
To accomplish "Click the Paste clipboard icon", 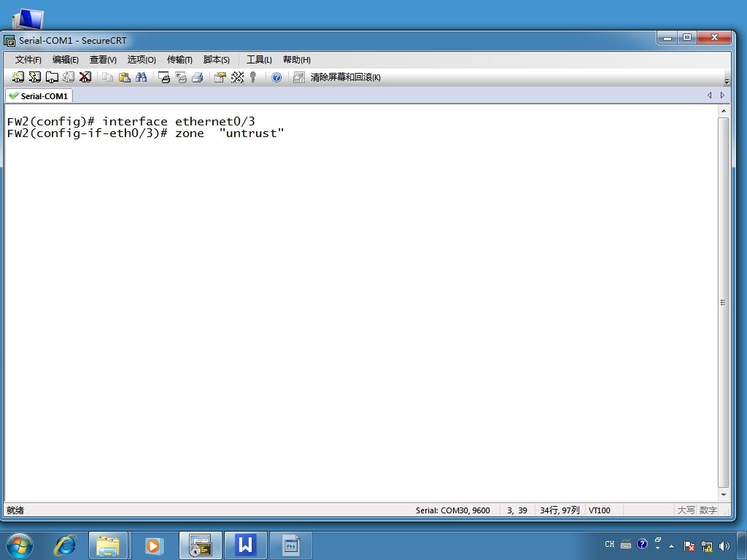I will [x=124, y=77].
